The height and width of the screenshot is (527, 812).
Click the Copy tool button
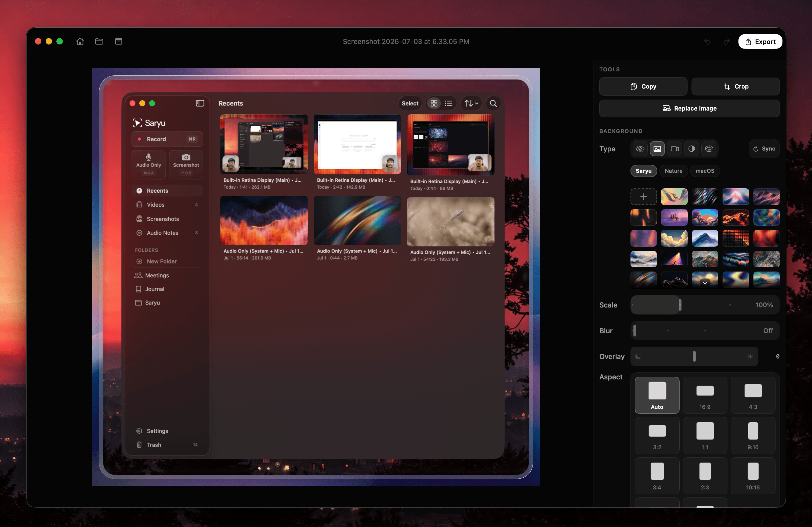(643, 87)
